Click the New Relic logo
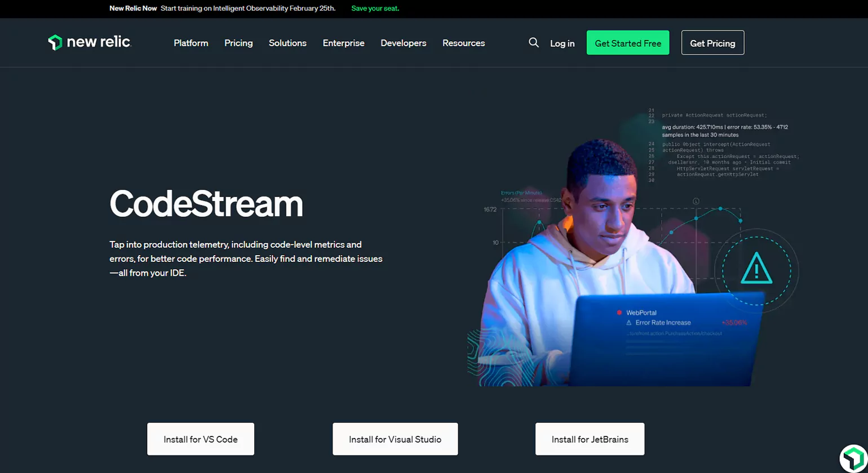Viewport: 868px width, 473px height. (x=88, y=42)
